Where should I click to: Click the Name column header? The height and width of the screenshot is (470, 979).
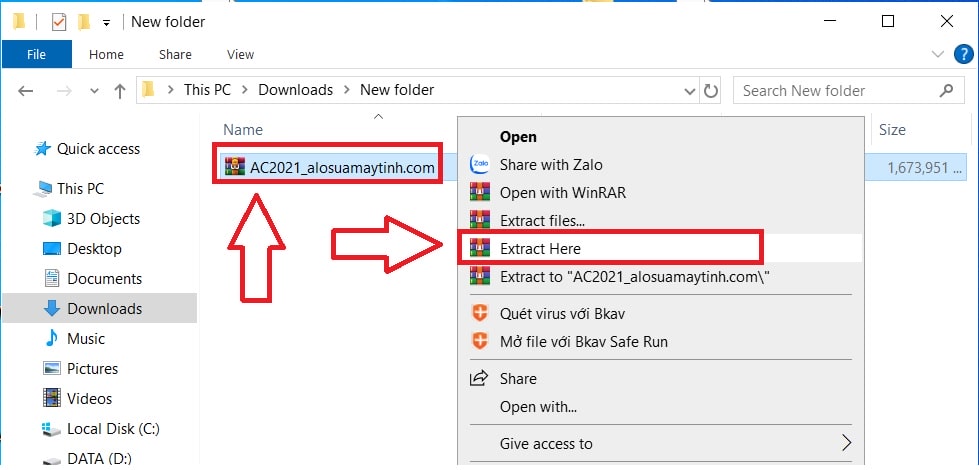243,130
